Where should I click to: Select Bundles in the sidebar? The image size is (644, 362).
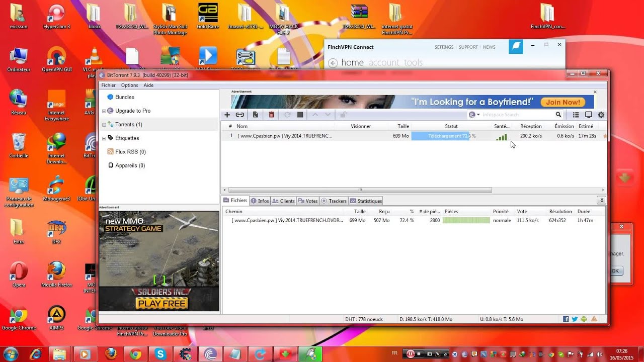click(124, 97)
